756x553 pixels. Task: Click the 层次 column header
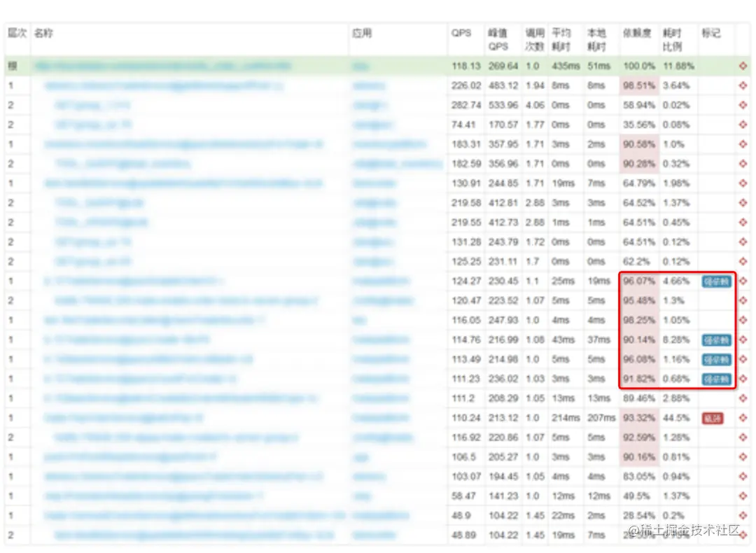click(x=17, y=34)
